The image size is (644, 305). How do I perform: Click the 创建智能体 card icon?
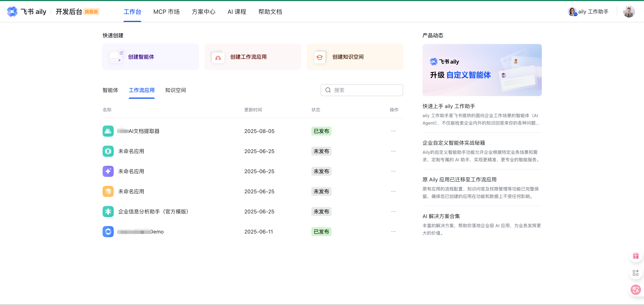(117, 57)
